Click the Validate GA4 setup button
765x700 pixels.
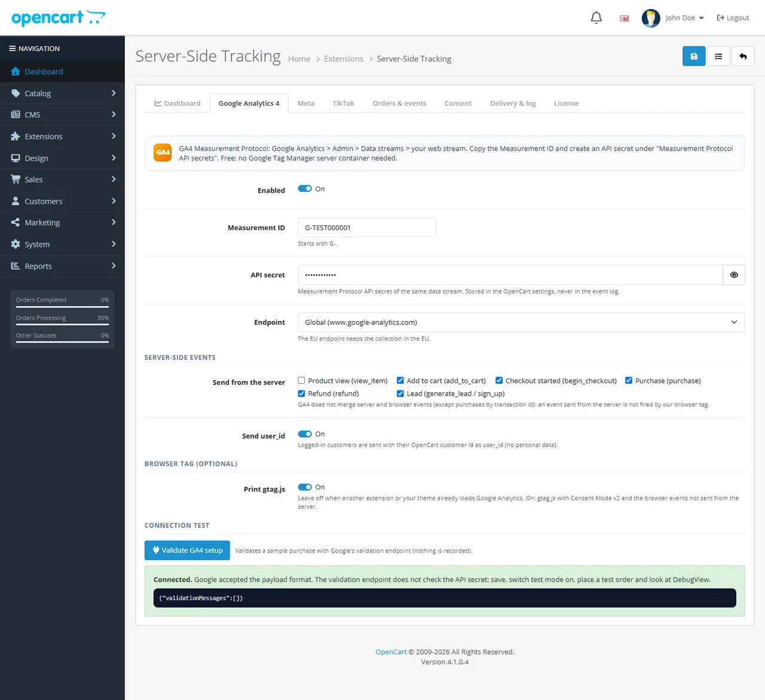click(187, 551)
